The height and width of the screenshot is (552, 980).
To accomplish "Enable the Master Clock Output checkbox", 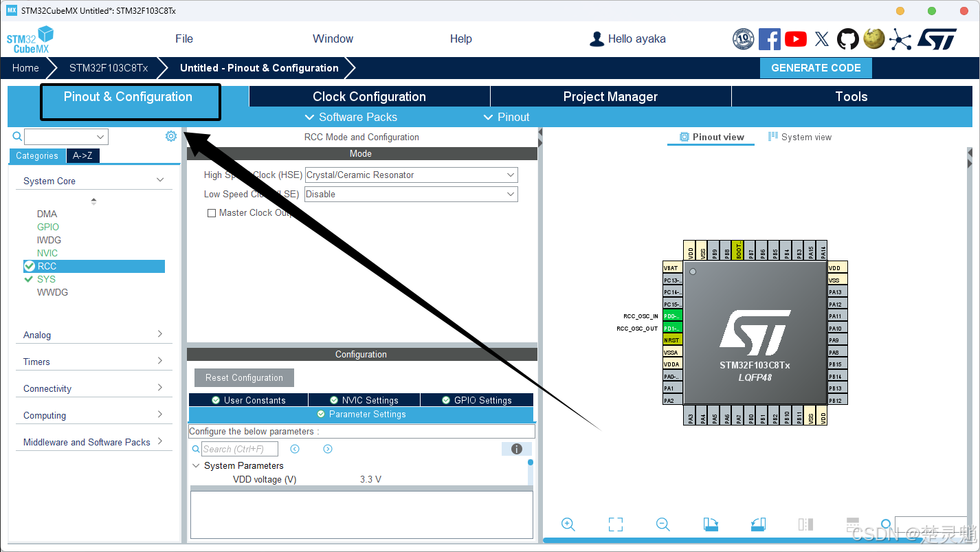I will pos(212,213).
